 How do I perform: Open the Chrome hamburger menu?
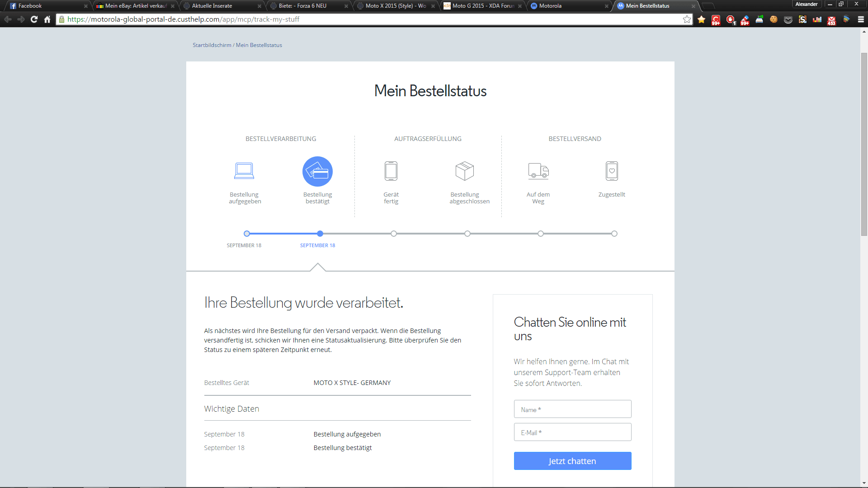[860, 19]
